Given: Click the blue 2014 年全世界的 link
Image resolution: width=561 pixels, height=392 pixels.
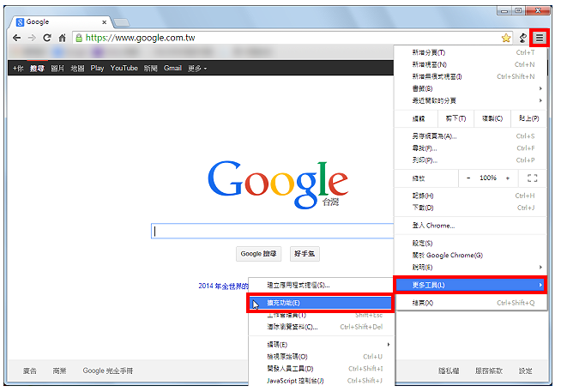Looking at the screenshot, I should [223, 286].
